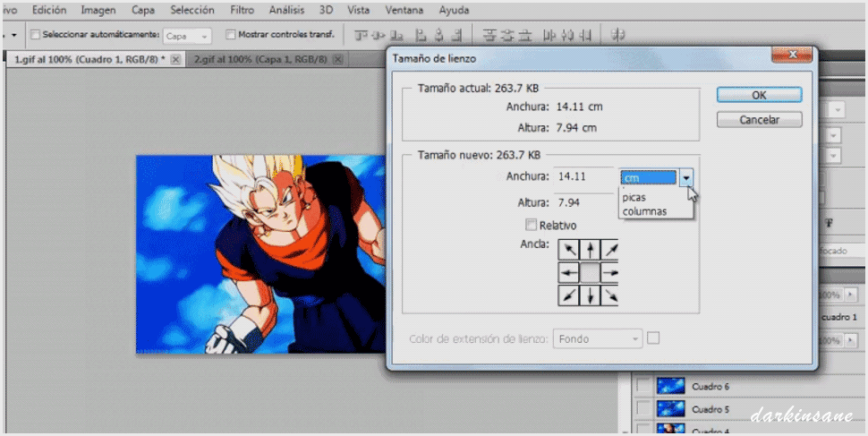Set anchor to the up-right arrow

click(x=609, y=250)
